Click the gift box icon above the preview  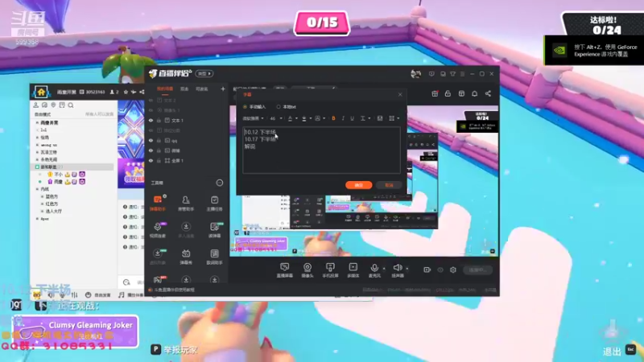pos(435,93)
